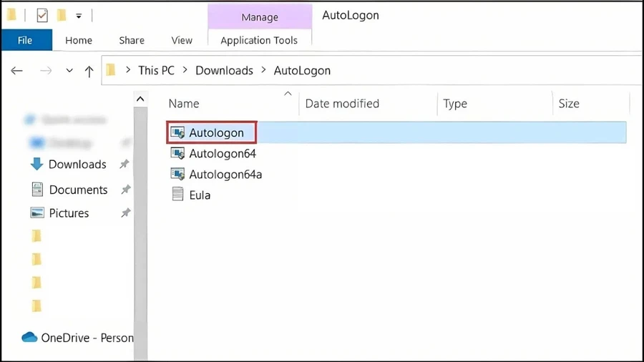This screenshot has width=644, height=362.
Task: Click the Eula text document icon
Action: click(x=177, y=194)
